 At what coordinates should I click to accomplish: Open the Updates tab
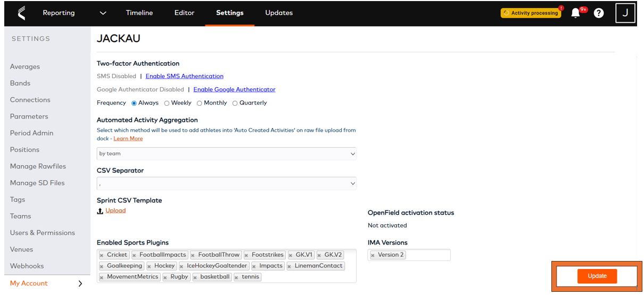click(279, 13)
